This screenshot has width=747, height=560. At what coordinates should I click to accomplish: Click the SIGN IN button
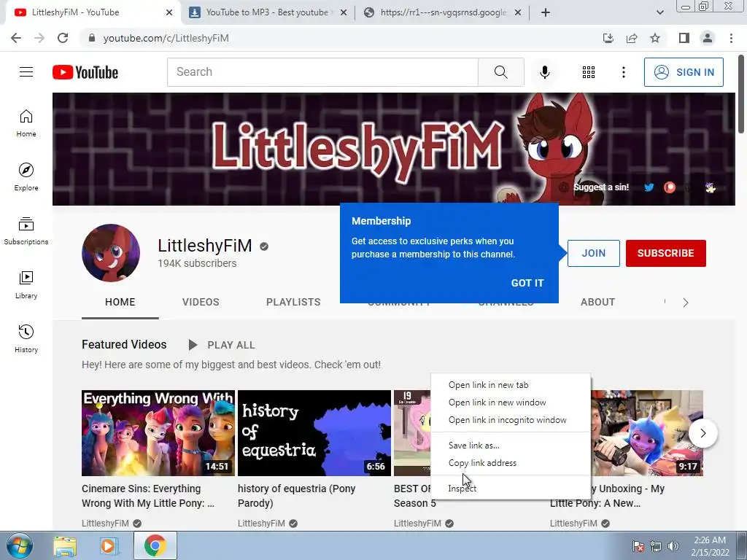684,72
